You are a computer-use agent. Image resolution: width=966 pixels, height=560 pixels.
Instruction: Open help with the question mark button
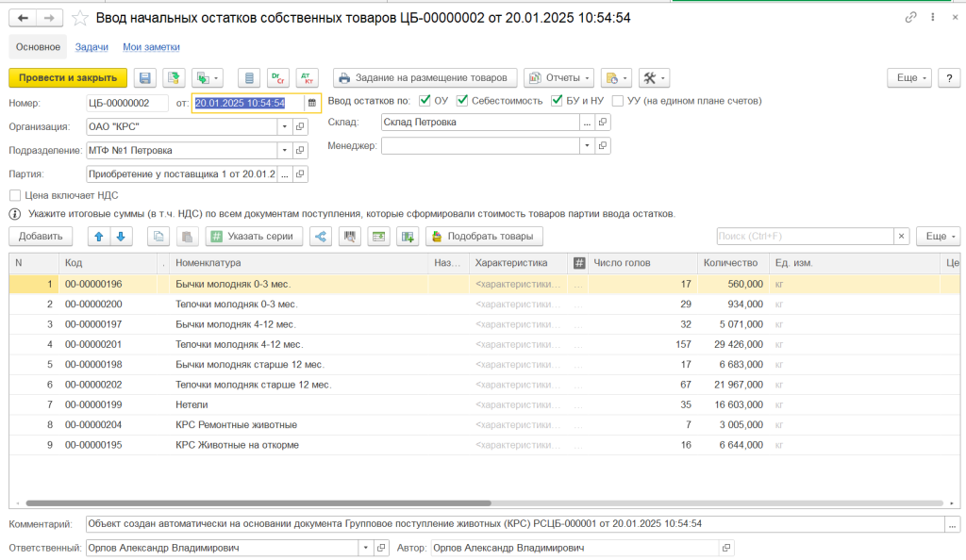point(949,78)
